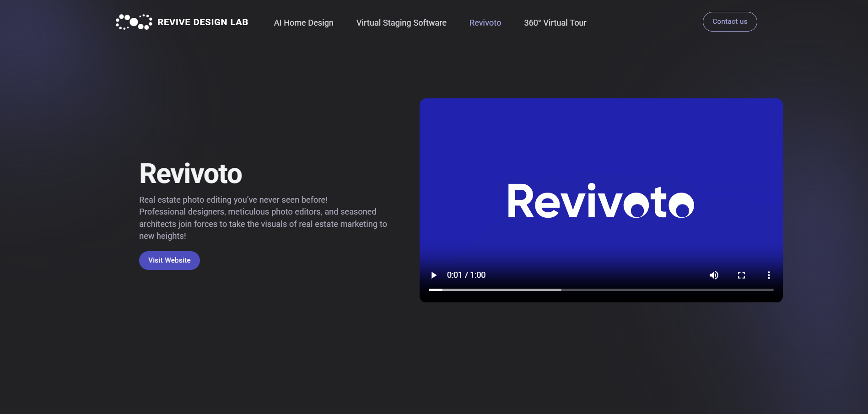Mute the video volume speaker icon
This screenshot has height=414, width=868.
(714, 275)
